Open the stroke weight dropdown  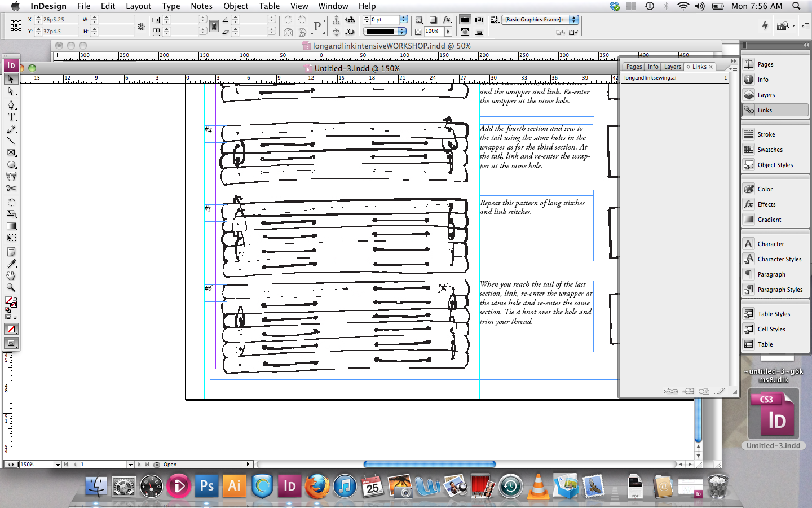(403, 20)
